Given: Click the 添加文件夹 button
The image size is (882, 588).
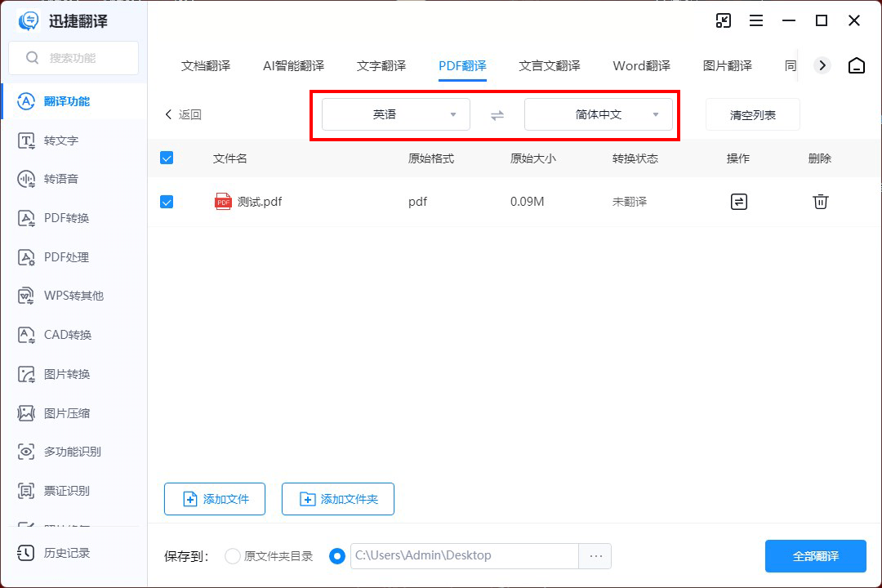Looking at the screenshot, I should click(338, 499).
